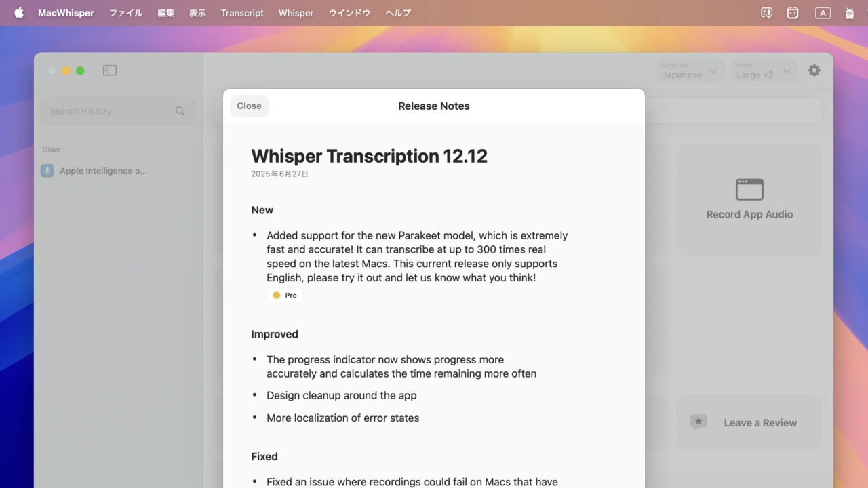Image resolution: width=868 pixels, height=488 pixels.
Task: Close the Release Notes dialog
Action: (x=249, y=106)
